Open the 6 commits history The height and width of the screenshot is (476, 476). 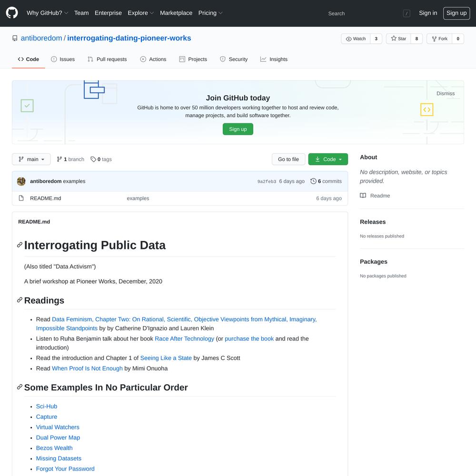pos(326,181)
